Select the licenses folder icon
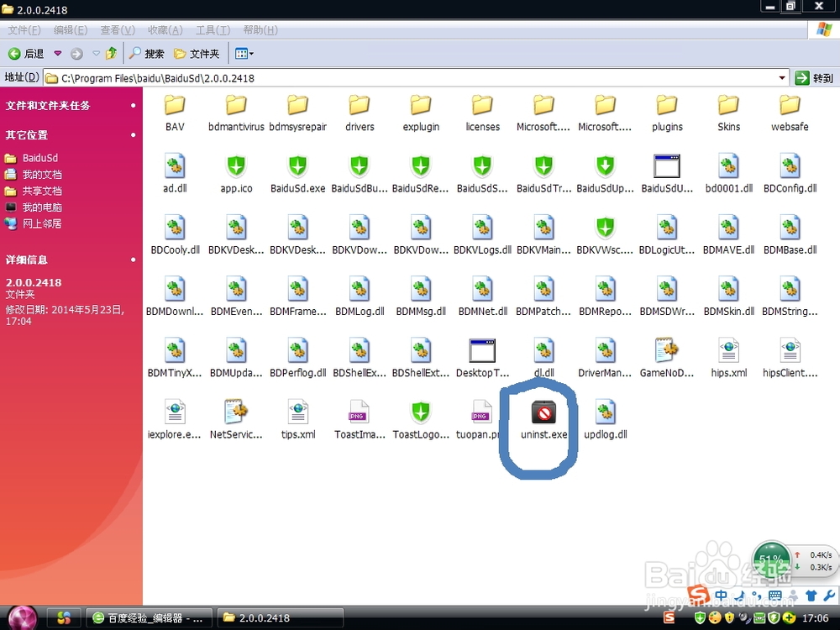840x630 pixels. 482,105
